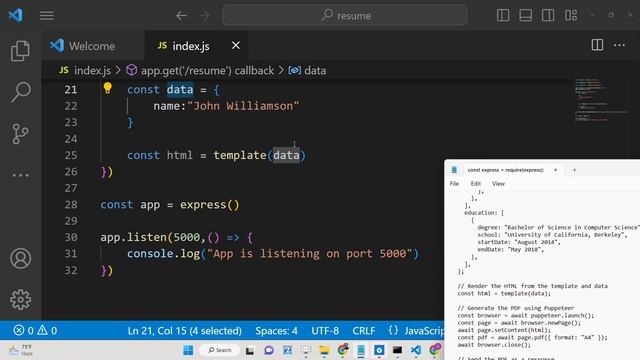Click express() on line 28
This screenshot has width=640, height=360.
(210, 204)
